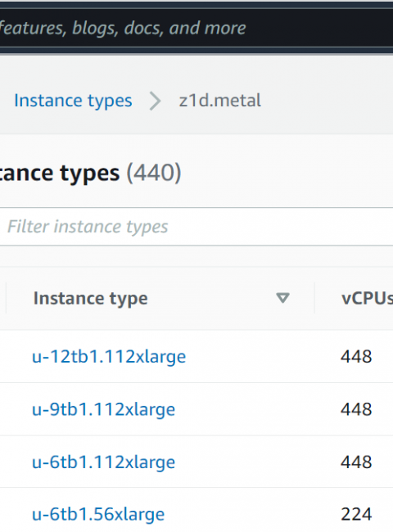Click the (440) instance count label
The image size is (393, 532).
pos(154,173)
